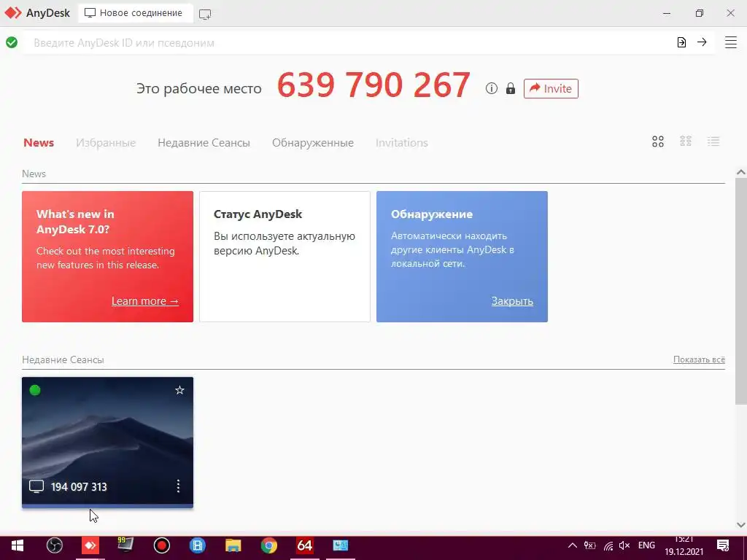Star session 194 097 313 as favorite
The height and width of the screenshot is (560, 747).
[179, 391]
